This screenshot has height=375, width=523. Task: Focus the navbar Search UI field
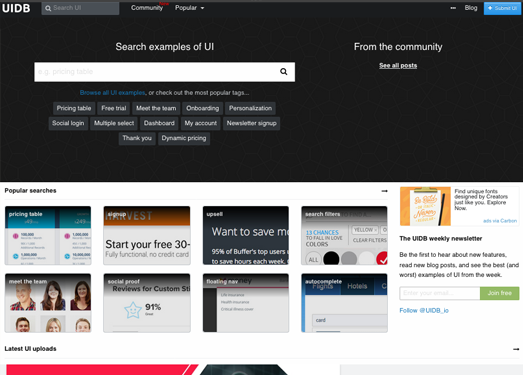[x=80, y=8]
